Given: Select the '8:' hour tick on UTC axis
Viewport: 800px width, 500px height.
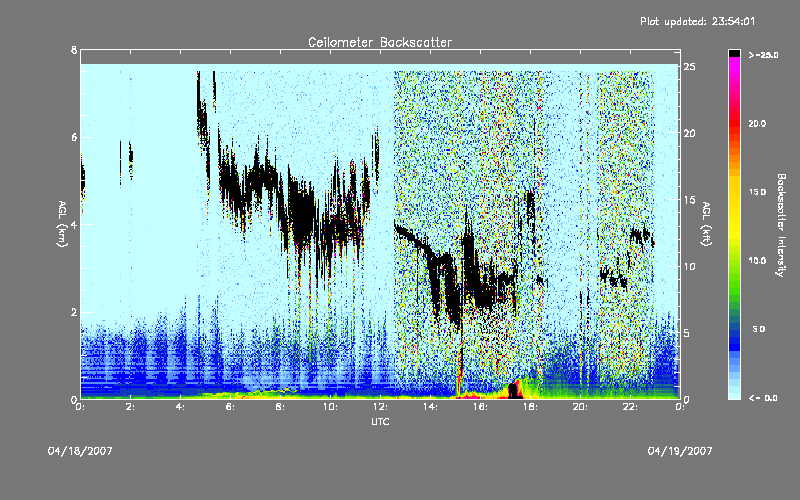Looking at the screenshot, I should [280, 407].
